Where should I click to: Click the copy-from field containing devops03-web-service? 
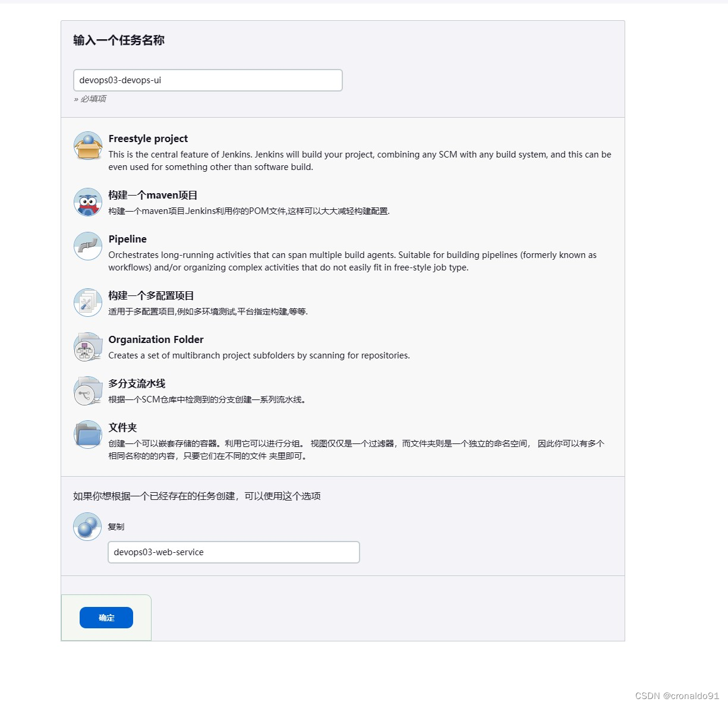tap(234, 552)
